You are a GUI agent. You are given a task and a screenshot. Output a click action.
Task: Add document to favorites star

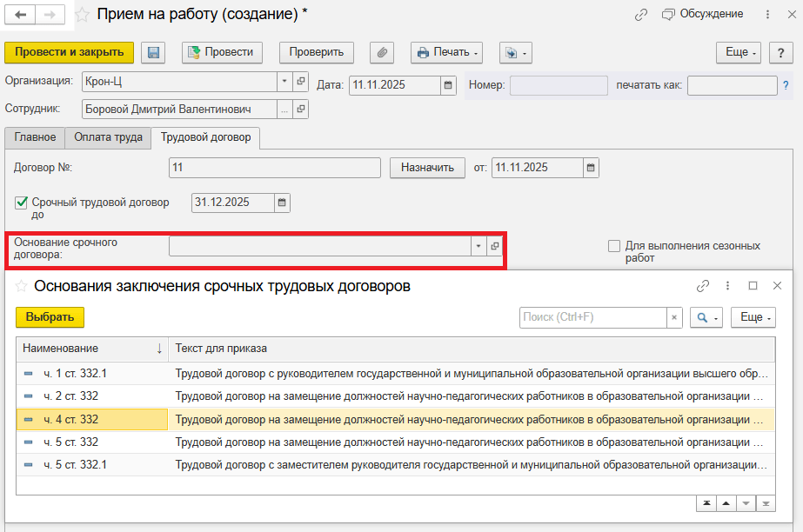(x=83, y=15)
